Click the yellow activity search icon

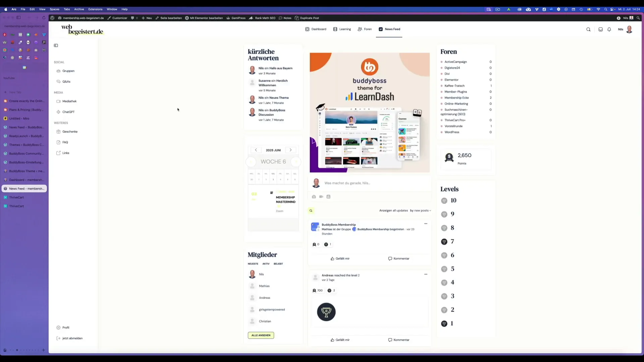pyautogui.click(x=311, y=210)
